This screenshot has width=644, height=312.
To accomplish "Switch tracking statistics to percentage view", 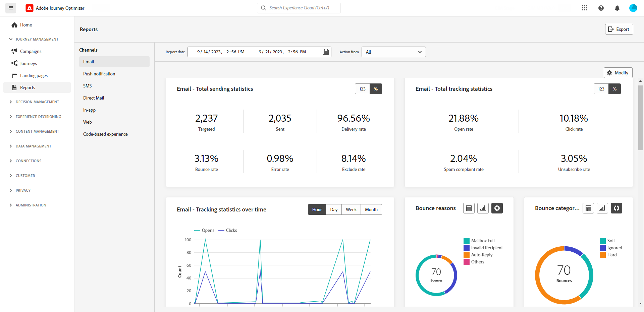I will (615, 89).
